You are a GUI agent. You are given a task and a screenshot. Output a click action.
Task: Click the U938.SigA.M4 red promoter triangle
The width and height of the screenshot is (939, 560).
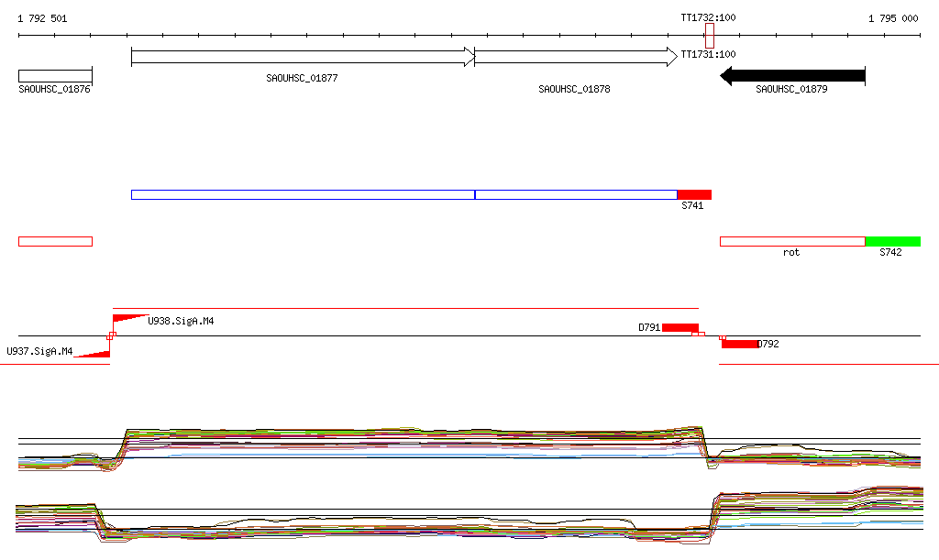(128, 318)
